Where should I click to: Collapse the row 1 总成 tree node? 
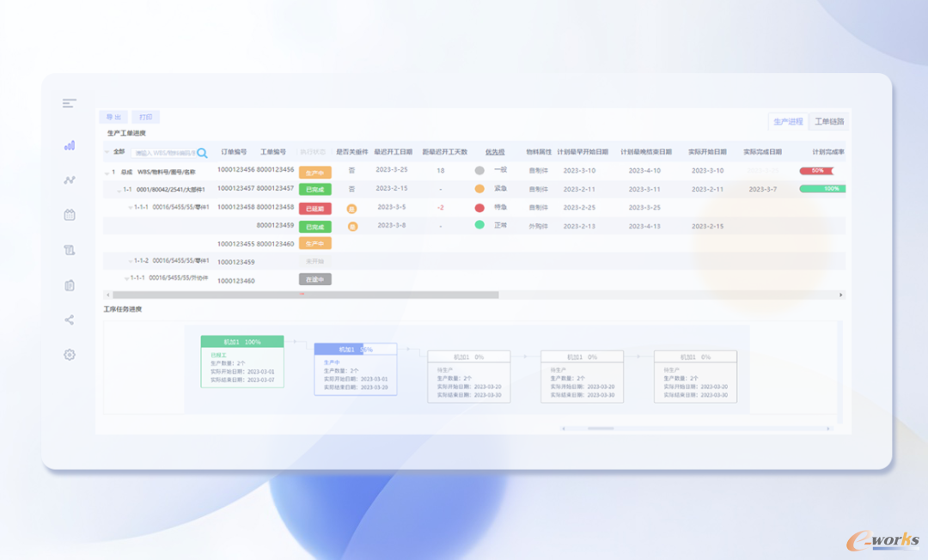[107, 173]
